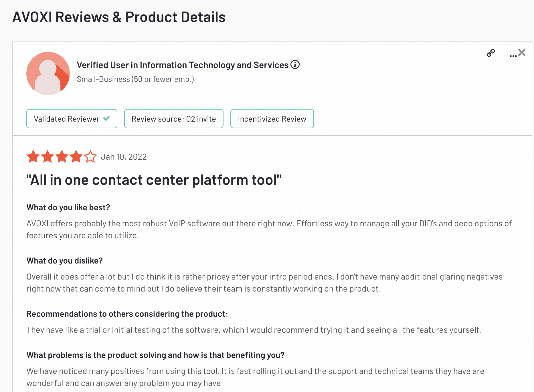Screen dimensions: 534x392
Task: Click What problems is the product solving heading
Action: pyautogui.click(x=155, y=355)
